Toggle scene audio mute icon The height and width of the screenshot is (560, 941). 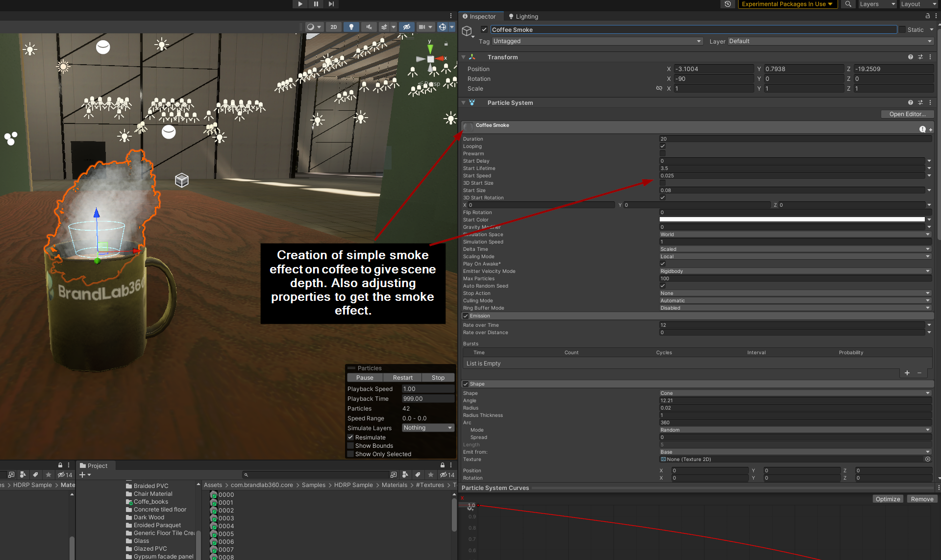(x=369, y=27)
